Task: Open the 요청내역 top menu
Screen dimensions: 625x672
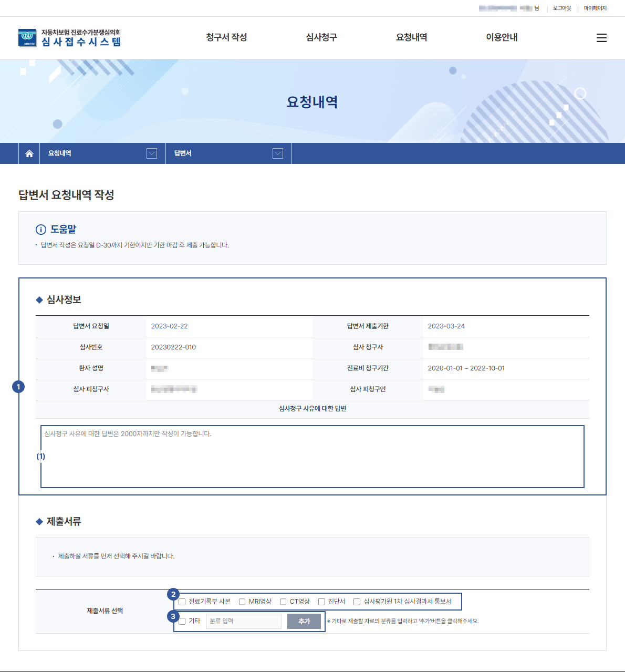Action: 412,37
